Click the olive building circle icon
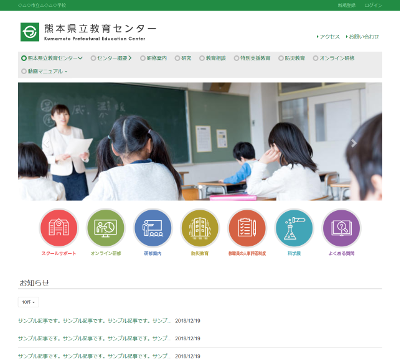Screen dimensions: 400x360 click(x=200, y=228)
